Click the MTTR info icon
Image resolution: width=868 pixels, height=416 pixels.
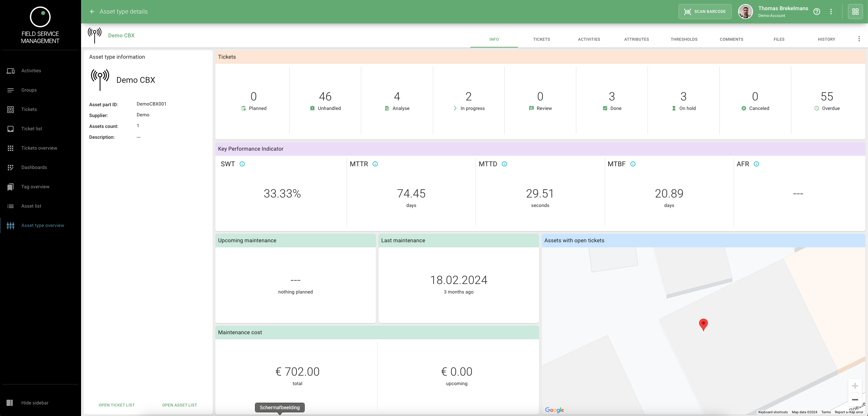[x=375, y=164]
